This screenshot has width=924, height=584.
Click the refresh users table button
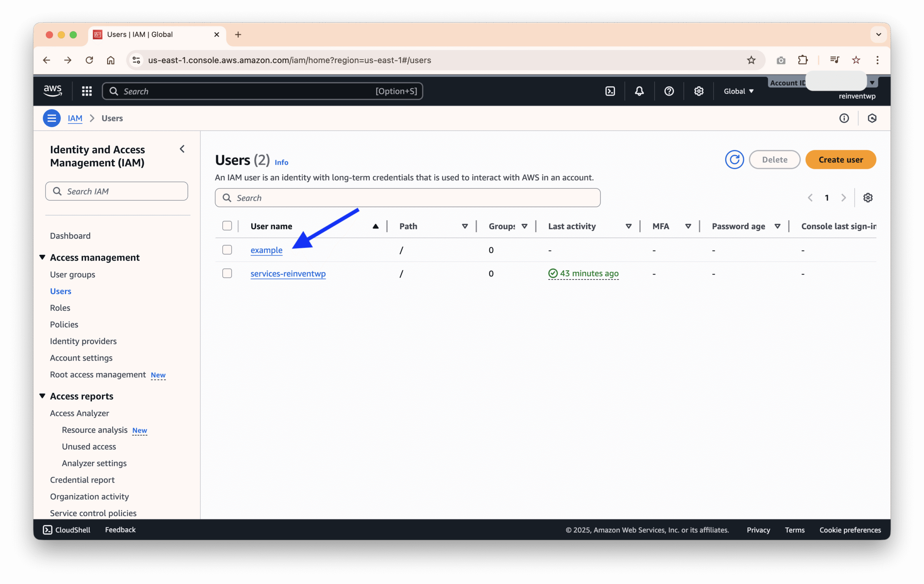click(734, 160)
